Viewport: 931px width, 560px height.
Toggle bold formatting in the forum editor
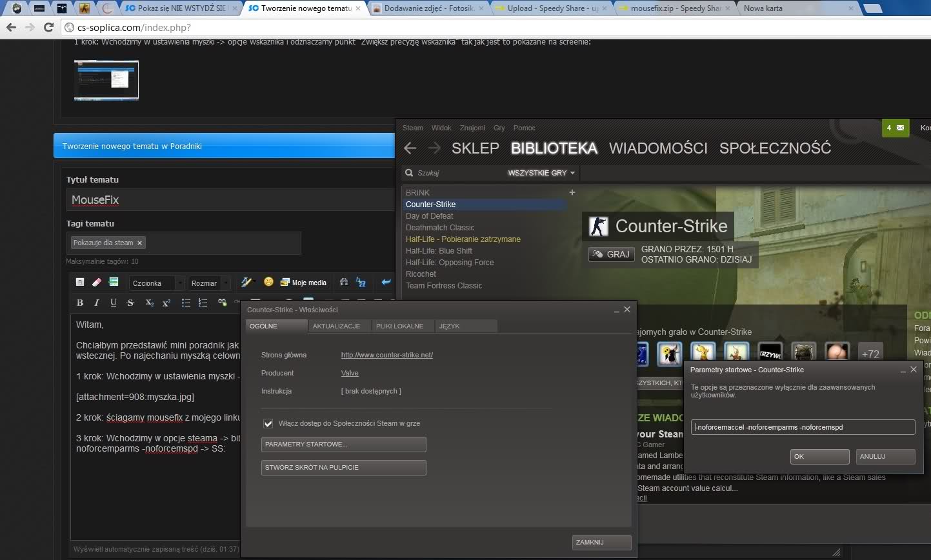[x=80, y=303]
